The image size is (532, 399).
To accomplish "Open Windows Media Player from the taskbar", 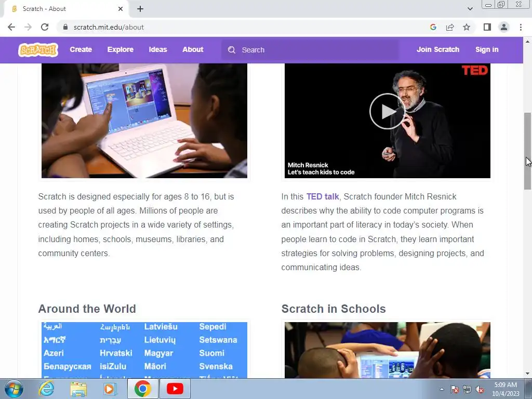I will coord(110,389).
